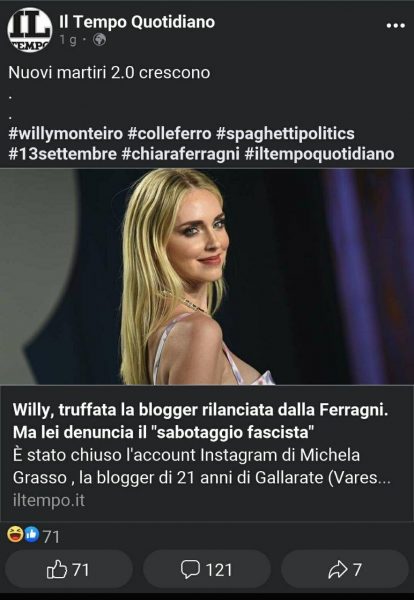This screenshot has height=600, width=414.
Task: View the 71 reactions count list
Action: [x=51, y=536]
